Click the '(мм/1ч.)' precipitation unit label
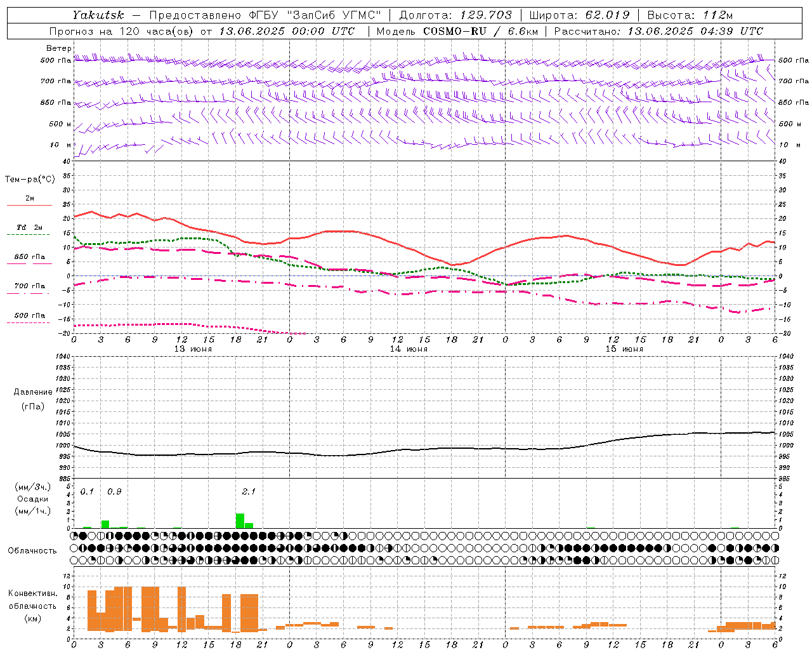The image size is (812, 650). (33, 511)
